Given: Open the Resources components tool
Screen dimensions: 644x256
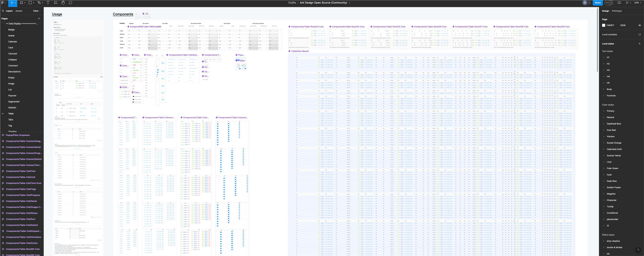Looking at the screenshot, I should pyautogui.click(x=56, y=3).
